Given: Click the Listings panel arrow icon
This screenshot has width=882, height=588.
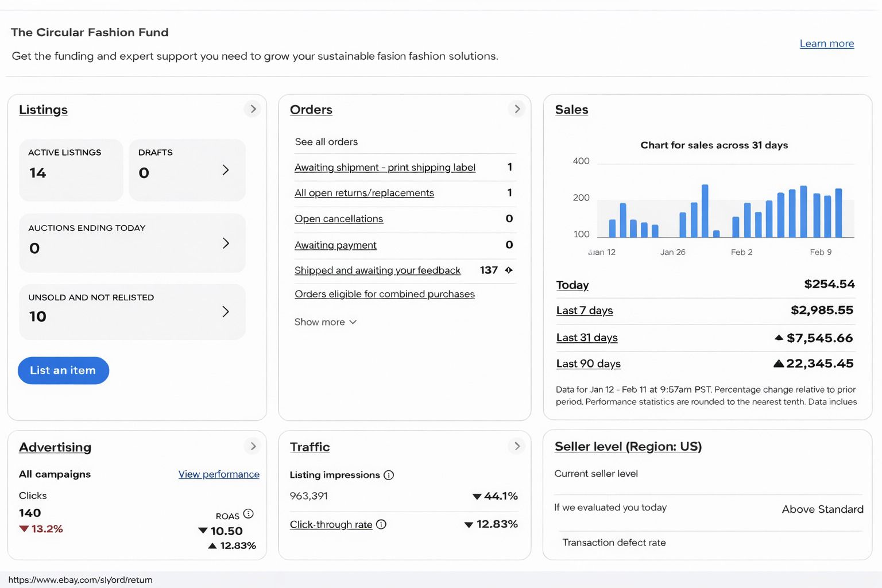Looking at the screenshot, I should click(253, 109).
